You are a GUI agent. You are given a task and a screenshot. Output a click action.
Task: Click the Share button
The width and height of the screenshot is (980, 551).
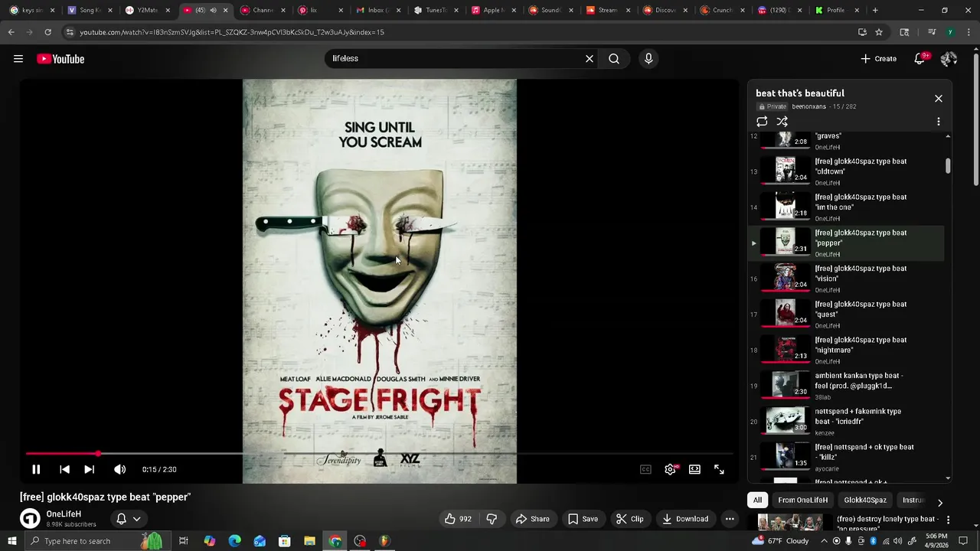pyautogui.click(x=532, y=519)
